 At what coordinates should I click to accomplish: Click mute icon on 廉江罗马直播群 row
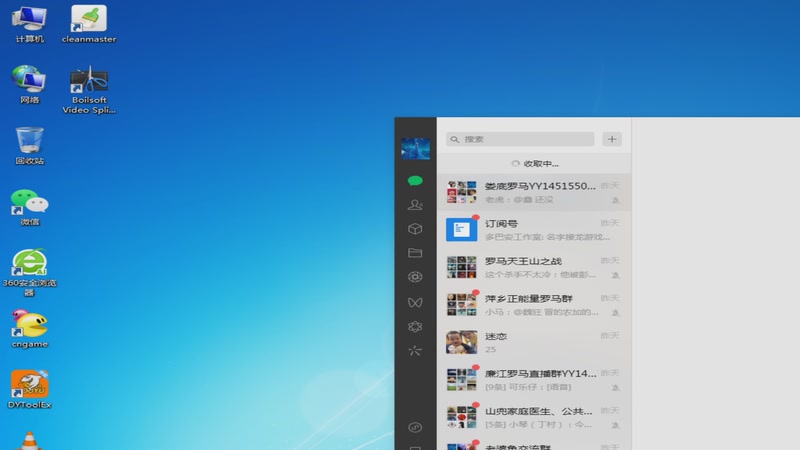pos(616,388)
